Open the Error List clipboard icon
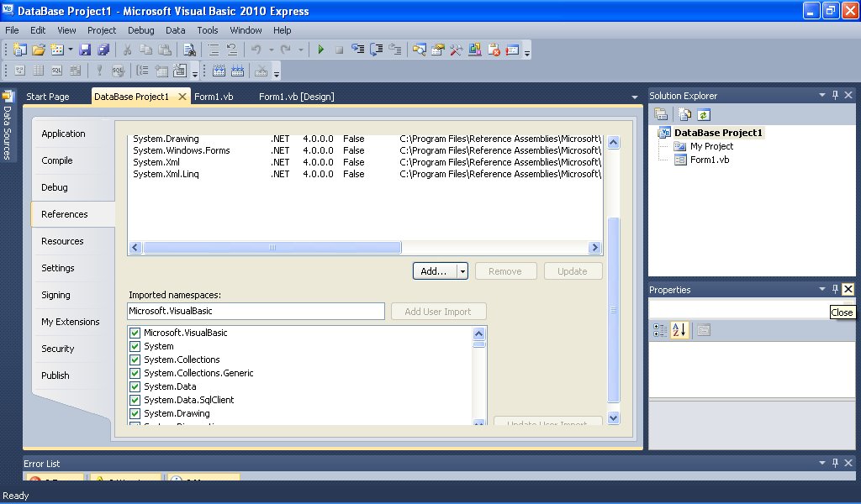861x504 pixels. tap(494, 50)
